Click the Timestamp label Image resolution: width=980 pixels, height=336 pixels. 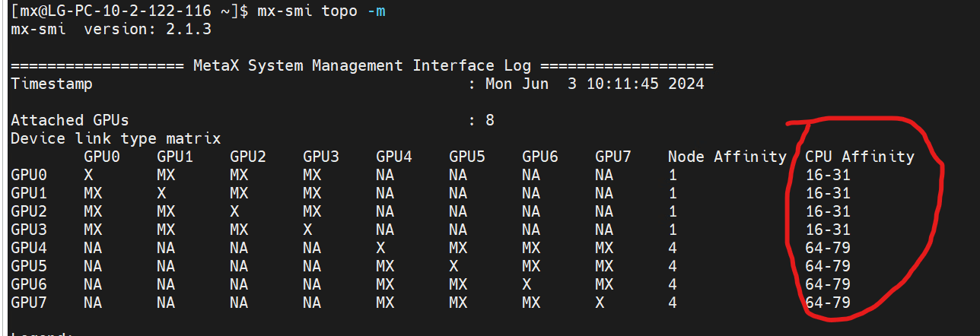tap(52, 84)
